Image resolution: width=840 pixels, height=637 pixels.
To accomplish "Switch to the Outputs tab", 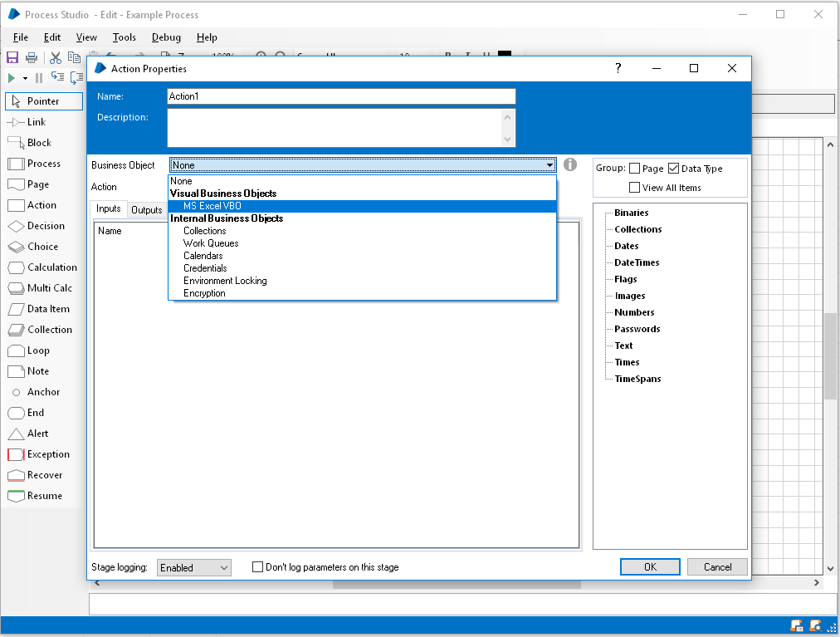I will [146, 209].
